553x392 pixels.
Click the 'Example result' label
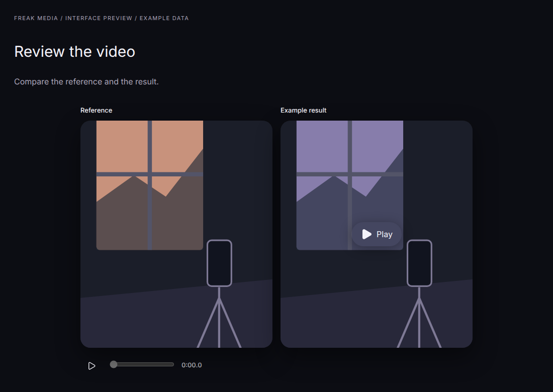pyautogui.click(x=303, y=111)
